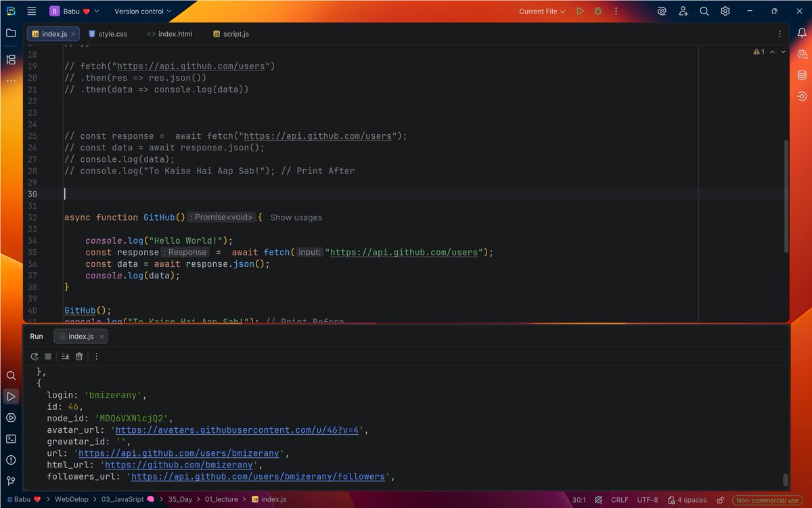Switch to the script.js editor tab
Image resolution: width=812 pixels, height=508 pixels.
231,33
